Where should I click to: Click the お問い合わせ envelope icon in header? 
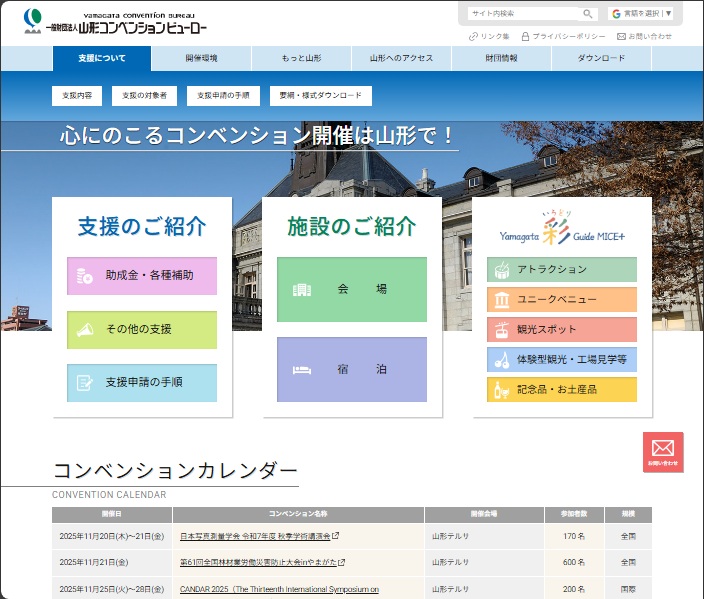(621, 36)
